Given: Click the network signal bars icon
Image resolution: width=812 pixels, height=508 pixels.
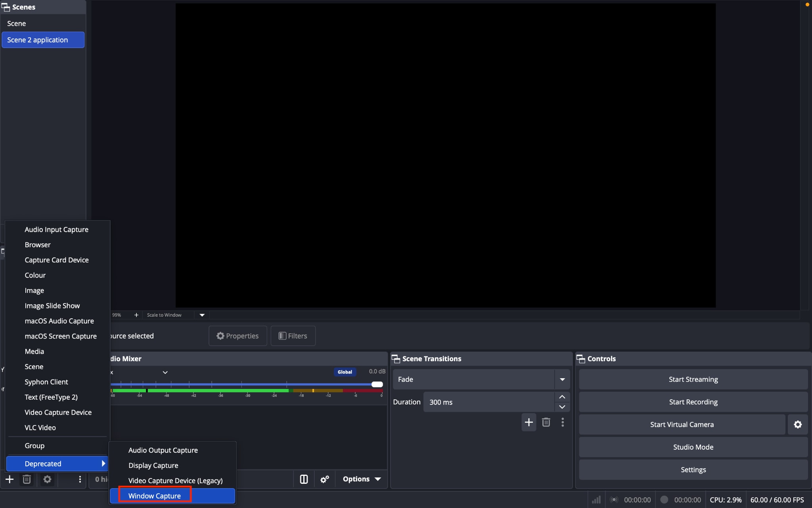Looking at the screenshot, I should [x=596, y=500].
